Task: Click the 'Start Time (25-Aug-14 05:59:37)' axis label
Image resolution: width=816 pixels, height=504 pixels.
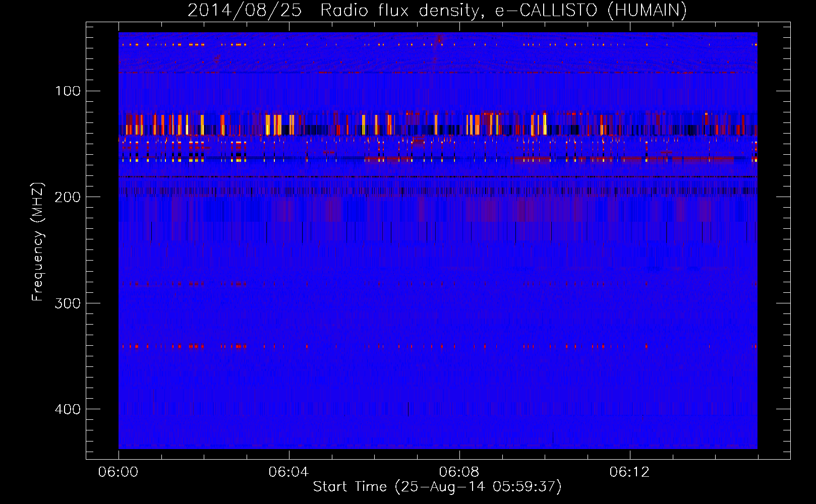Action: tap(437, 487)
